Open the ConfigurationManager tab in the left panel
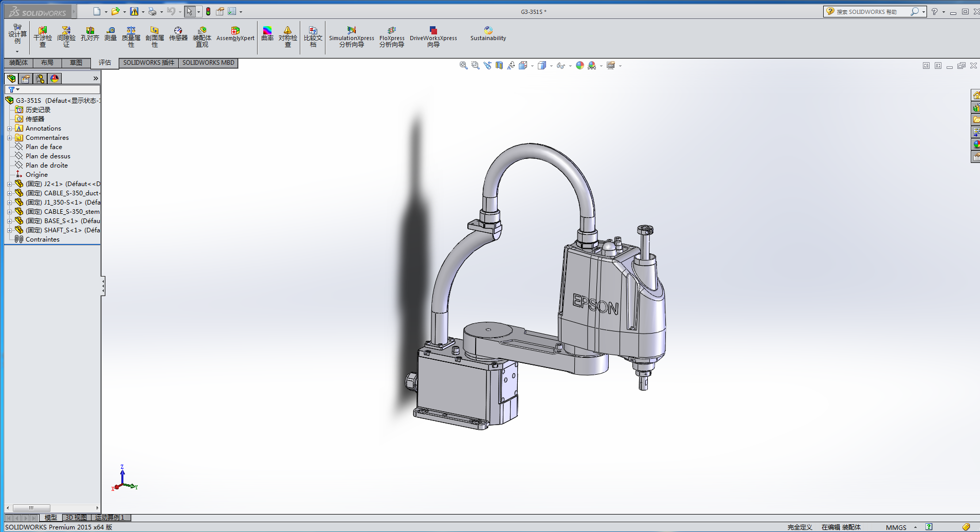This screenshot has width=980, height=532. [x=40, y=79]
